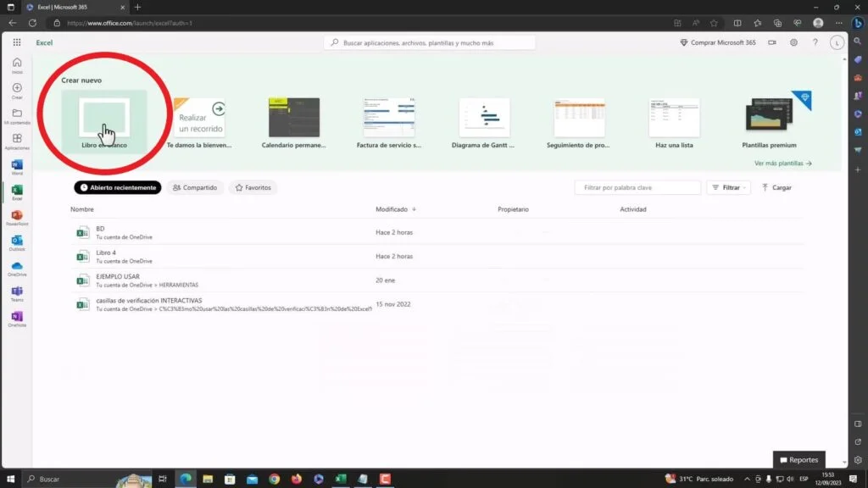Click the Excel app title in header
The width and height of the screenshot is (868, 488).
(x=44, y=42)
